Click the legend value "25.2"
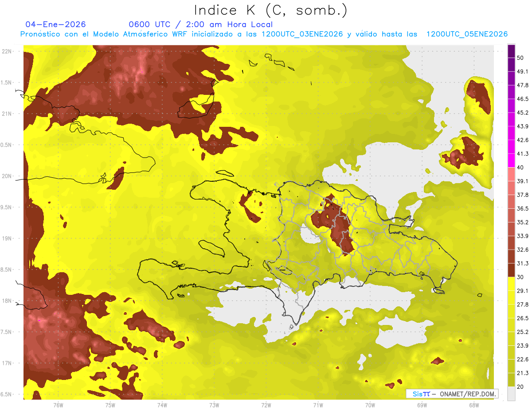 point(522,332)
